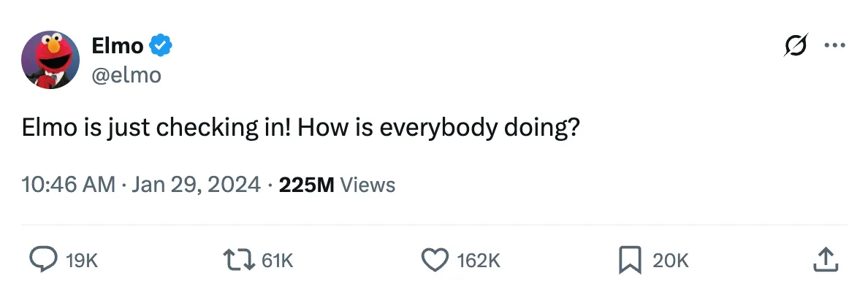Click the 19K replies count
Image resolution: width=868 pixels, height=292 pixels.
pyautogui.click(x=82, y=260)
